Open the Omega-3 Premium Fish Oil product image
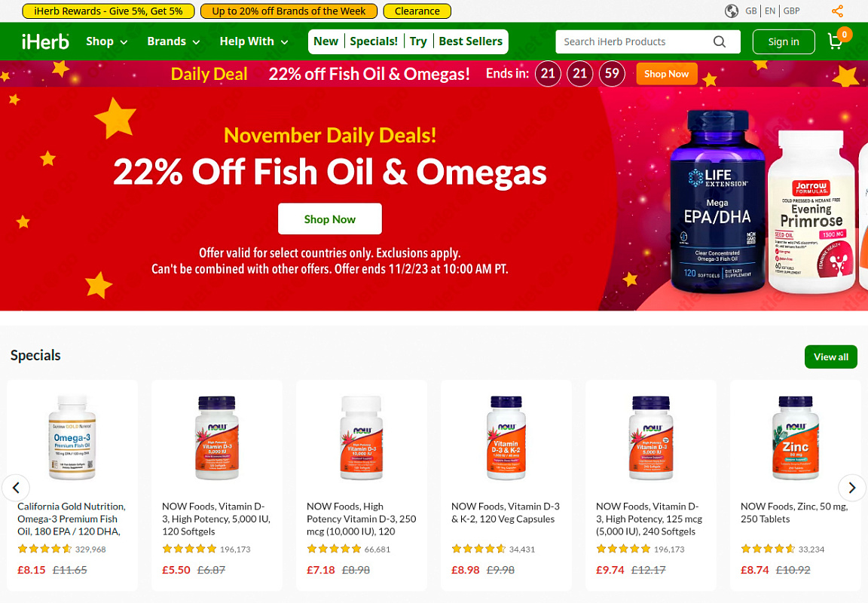The height and width of the screenshot is (603, 868). point(72,437)
